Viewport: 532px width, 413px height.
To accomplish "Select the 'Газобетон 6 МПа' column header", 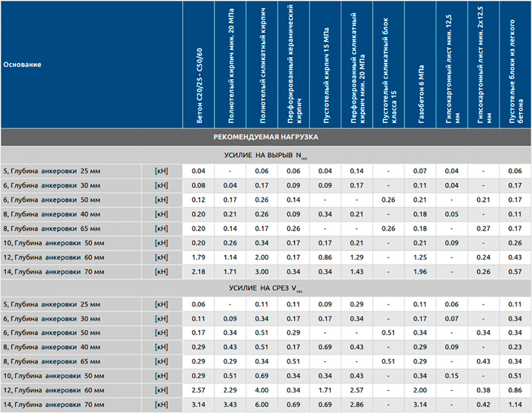I will coord(420,65).
